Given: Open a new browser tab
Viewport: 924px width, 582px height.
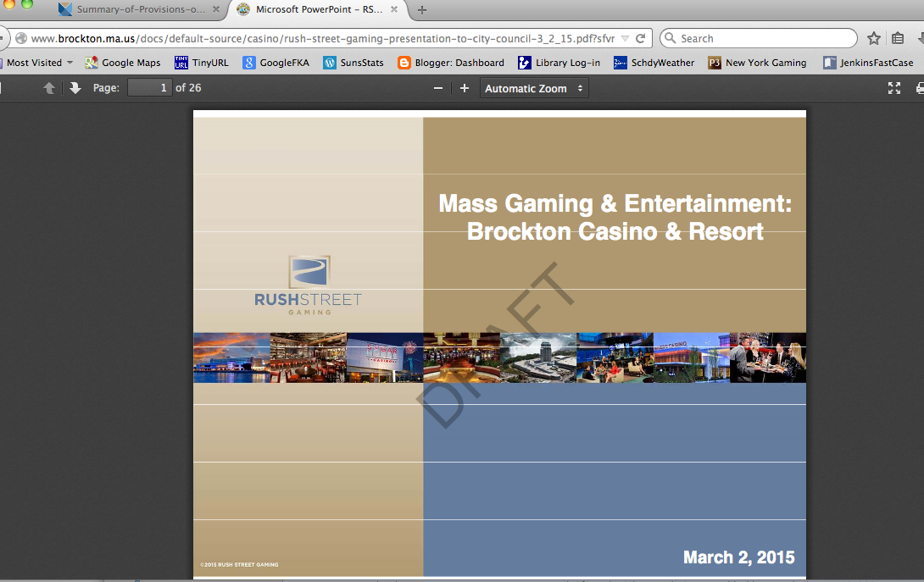Looking at the screenshot, I should (422, 10).
